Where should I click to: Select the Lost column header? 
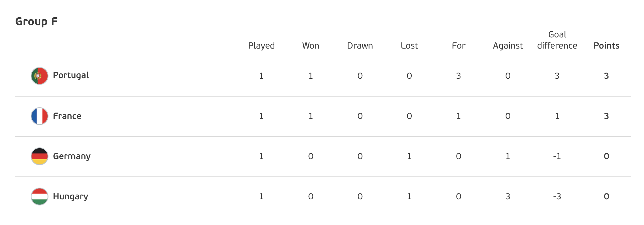(x=409, y=46)
